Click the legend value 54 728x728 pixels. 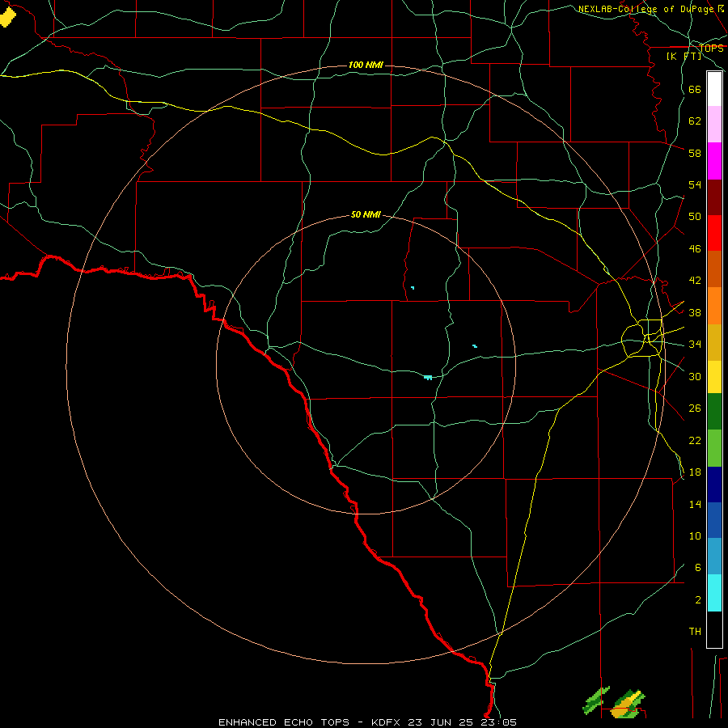[x=695, y=184]
